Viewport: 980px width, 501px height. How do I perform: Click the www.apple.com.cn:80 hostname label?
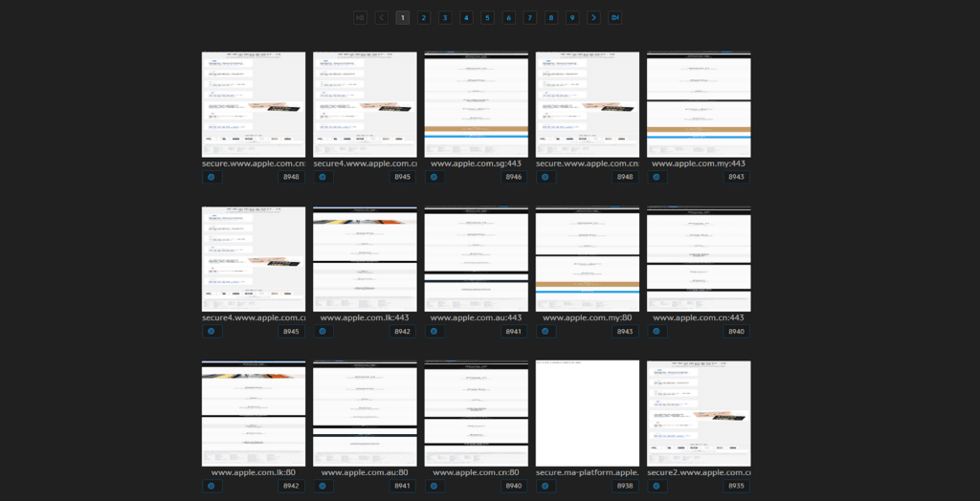coord(476,472)
